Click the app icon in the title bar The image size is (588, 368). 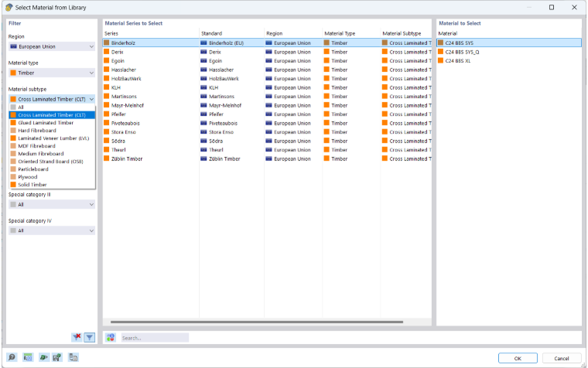click(9, 8)
